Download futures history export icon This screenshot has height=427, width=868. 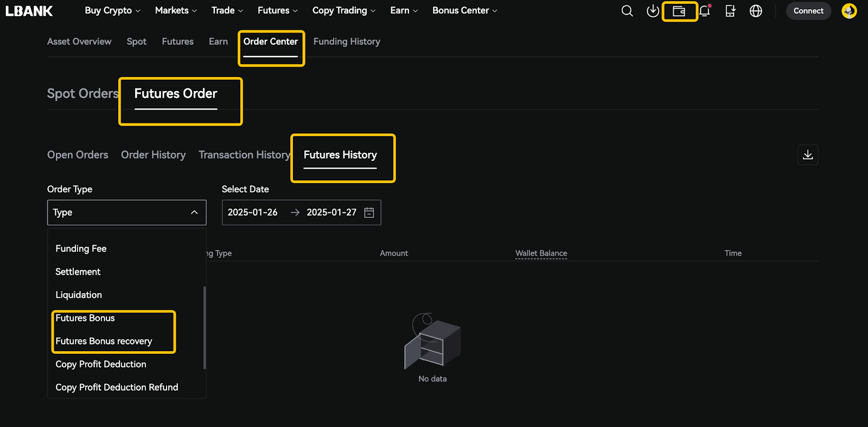pos(808,155)
